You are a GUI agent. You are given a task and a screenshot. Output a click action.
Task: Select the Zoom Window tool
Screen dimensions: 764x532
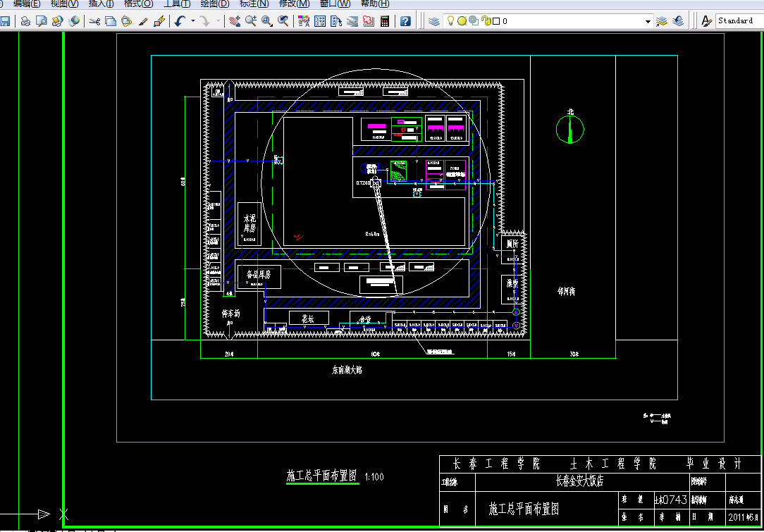(x=267, y=21)
